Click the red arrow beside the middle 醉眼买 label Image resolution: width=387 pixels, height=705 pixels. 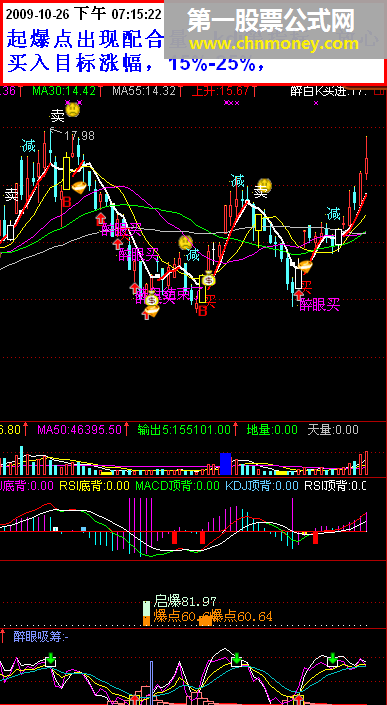[x=118, y=244]
